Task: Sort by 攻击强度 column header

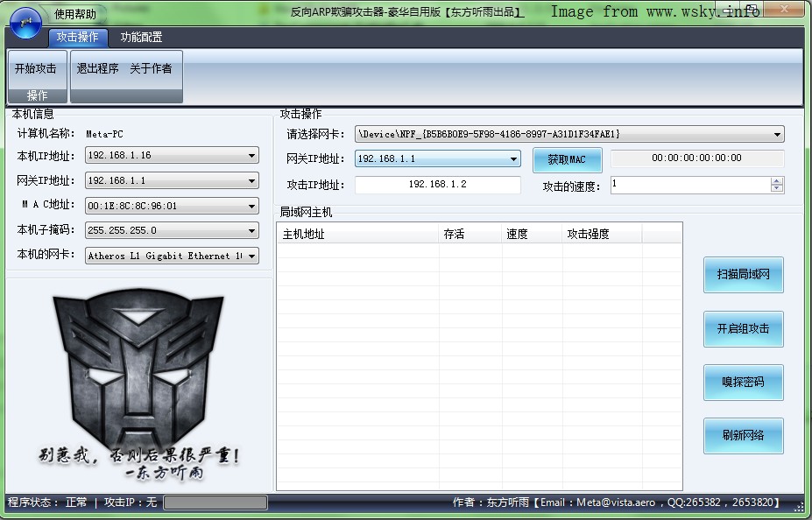Action: (602, 234)
